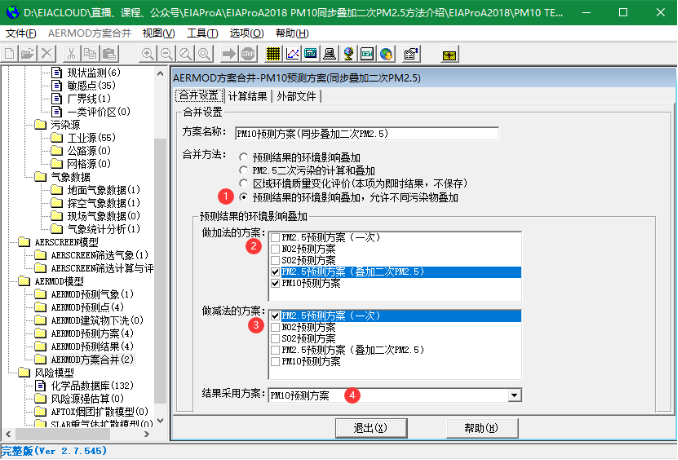Viewport: 678px width, 460px height.
Task: Select AERMOD预测方案(4) tree item
Action: pyautogui.click(x=92, y=333)
